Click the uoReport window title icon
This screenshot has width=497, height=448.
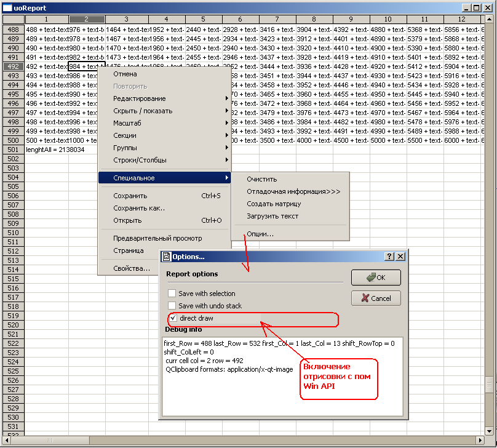(7, 8)
